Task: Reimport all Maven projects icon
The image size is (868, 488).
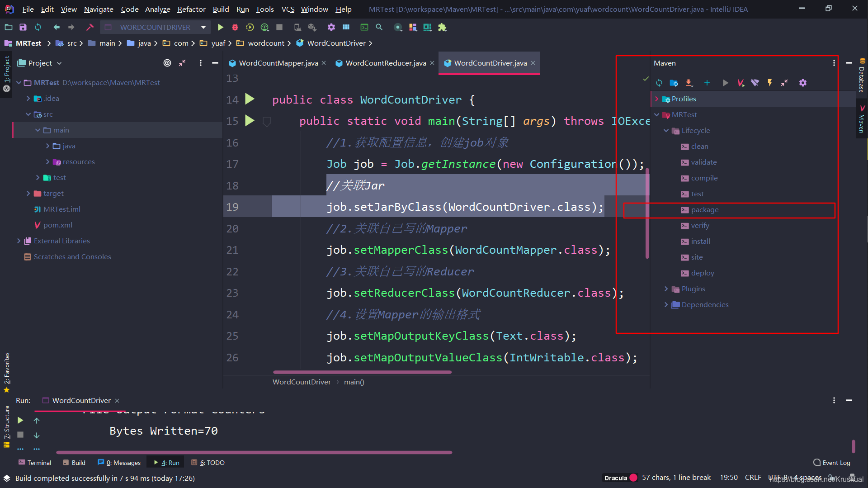Action: pos(659,83)
